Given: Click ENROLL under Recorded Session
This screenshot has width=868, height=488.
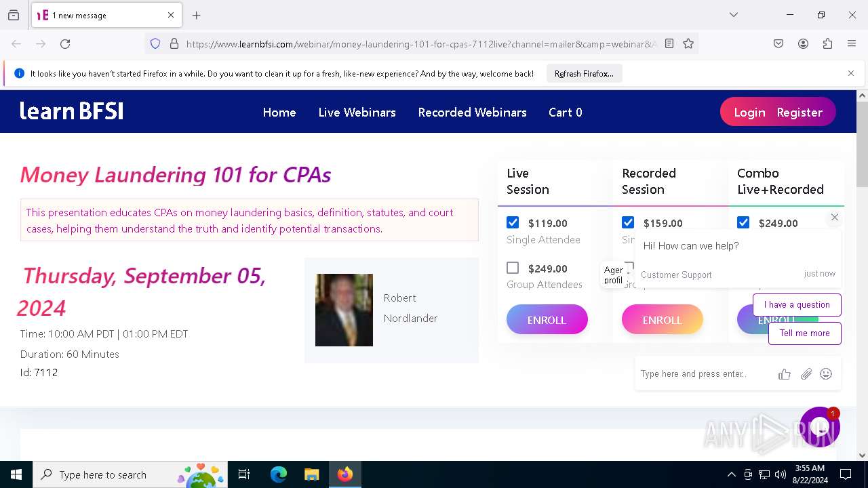Looking at the screenshot, I should (662, 320).
